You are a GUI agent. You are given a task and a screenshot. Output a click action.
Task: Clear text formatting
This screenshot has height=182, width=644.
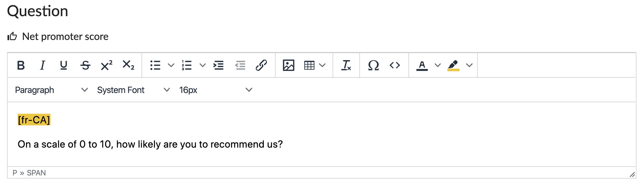(x=346, y=65)
